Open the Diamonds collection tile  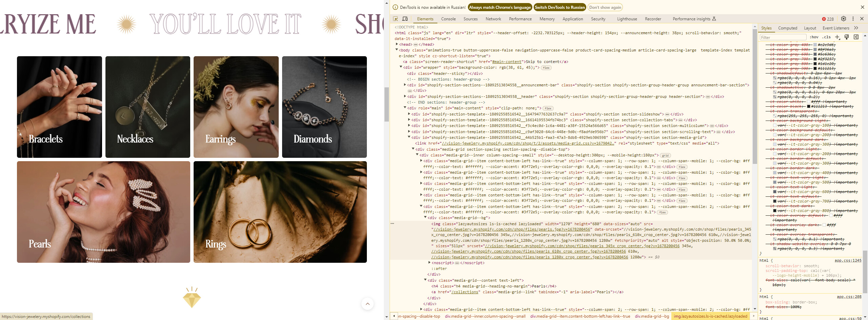pos(324,107)
